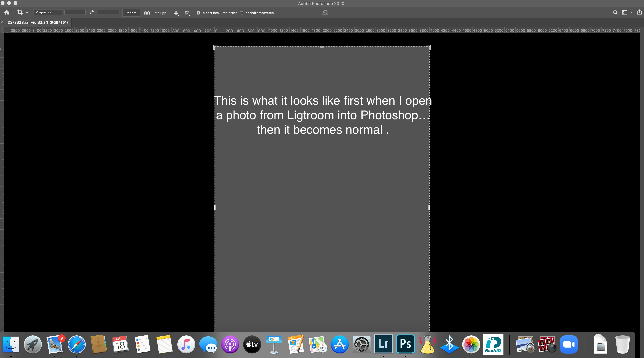Open the Proportion ratio dropdown
Viewport: 644px width, 358px height.
tap(48, 12)
